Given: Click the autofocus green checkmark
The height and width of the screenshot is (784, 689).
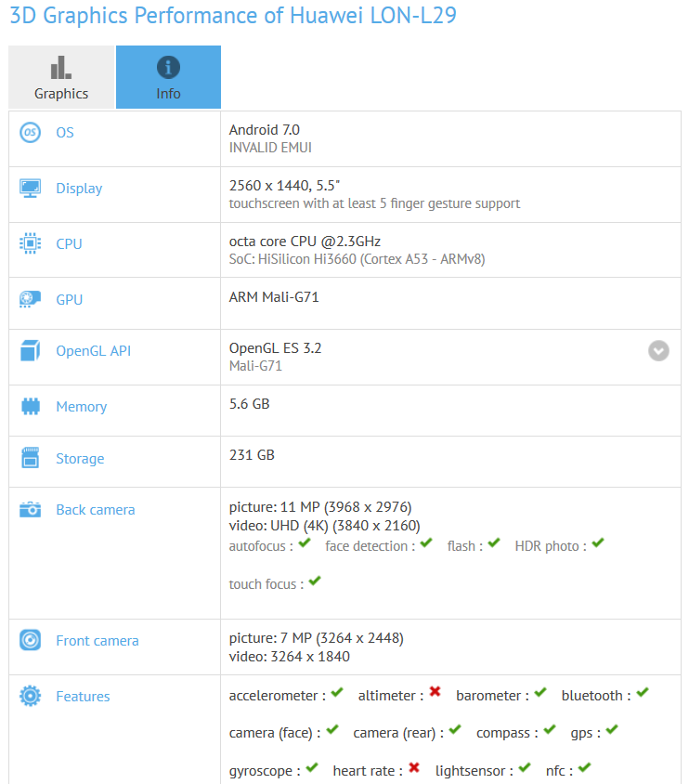Looking at the screenshot, I should point(305,543).
